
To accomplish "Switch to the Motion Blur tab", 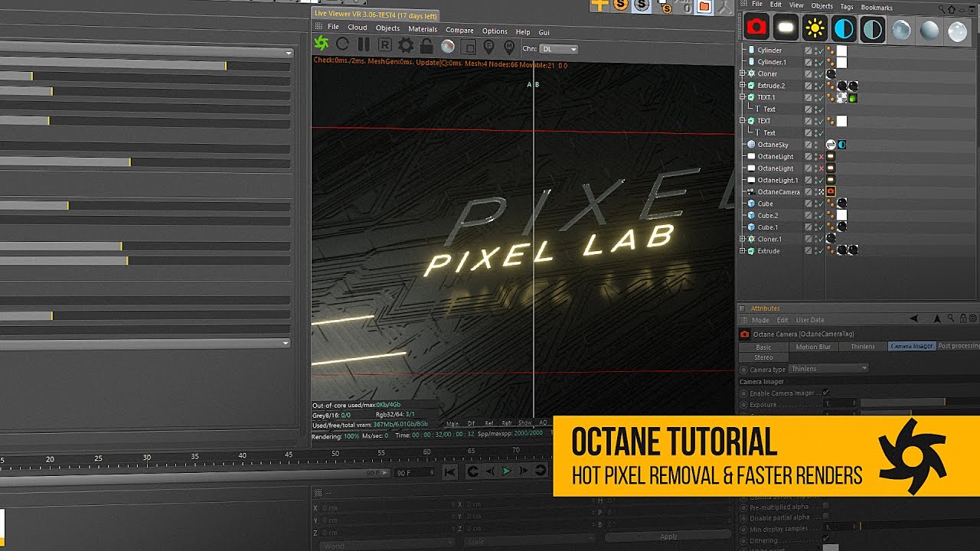I will [x=813, y=347].
